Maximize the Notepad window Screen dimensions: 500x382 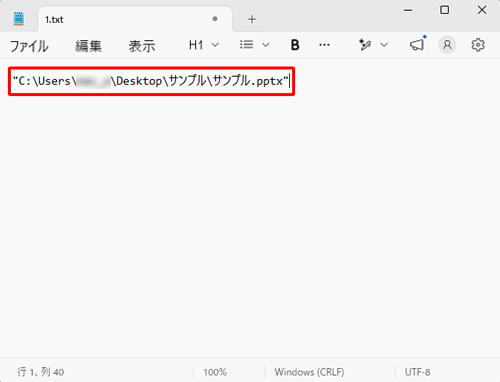pos(445,10)
